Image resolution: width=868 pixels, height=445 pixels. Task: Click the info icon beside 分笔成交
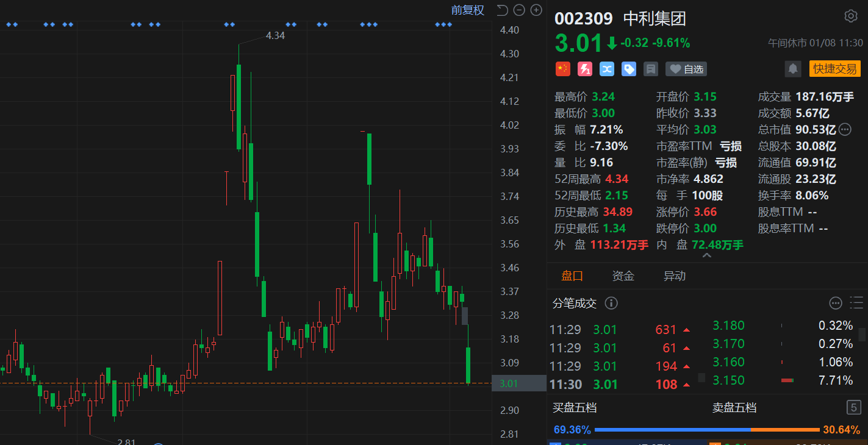pyautogui.click(x=611, y=303)
